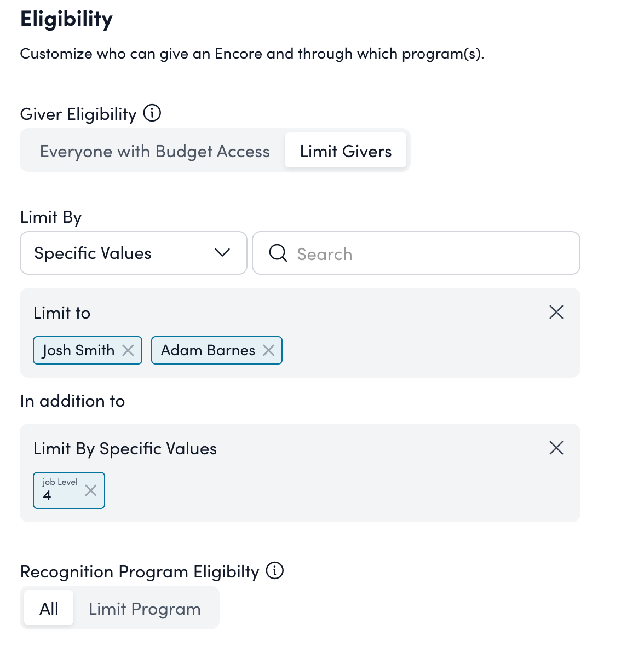The image size is (644, 659).
Task: View the Recognition Program Eligibilty info icon
Action: [275, 571]
